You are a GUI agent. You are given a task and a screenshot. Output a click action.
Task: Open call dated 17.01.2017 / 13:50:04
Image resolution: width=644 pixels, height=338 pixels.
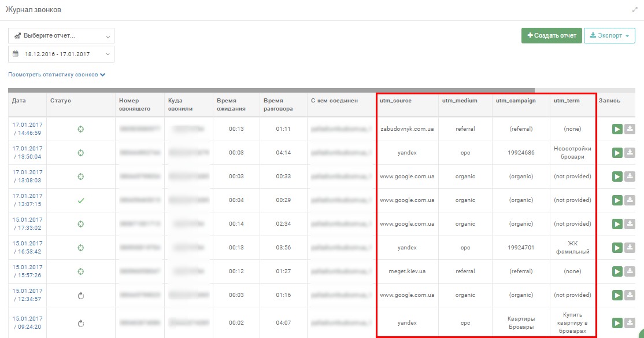pyautogui.click(x=27, y=153)
